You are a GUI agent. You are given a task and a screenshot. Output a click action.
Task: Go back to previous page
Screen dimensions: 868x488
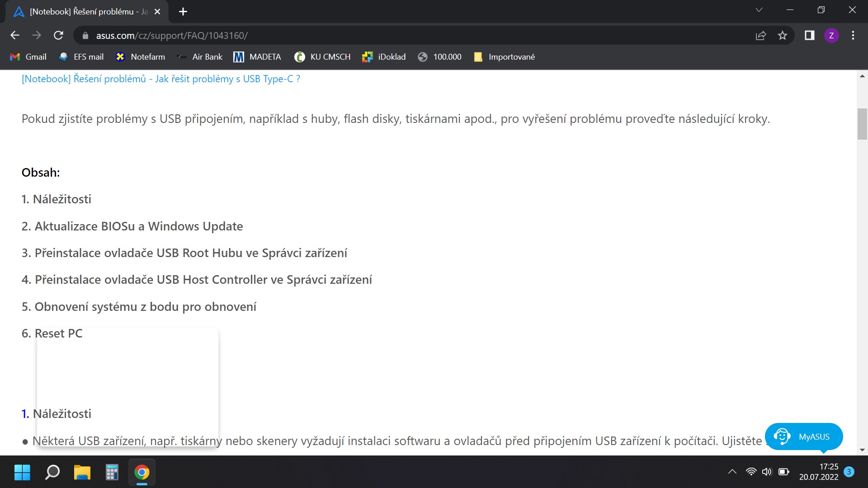[x=15, y=35]
